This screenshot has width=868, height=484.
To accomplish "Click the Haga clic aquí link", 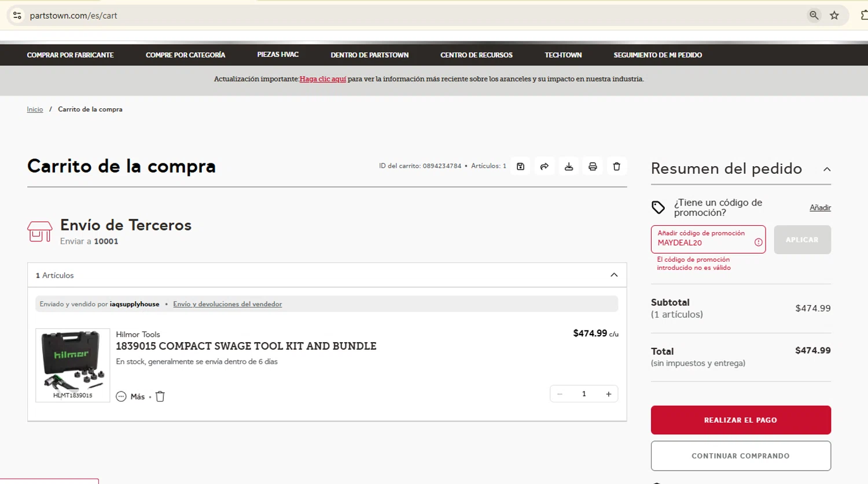I will click(x=323, y=79).
